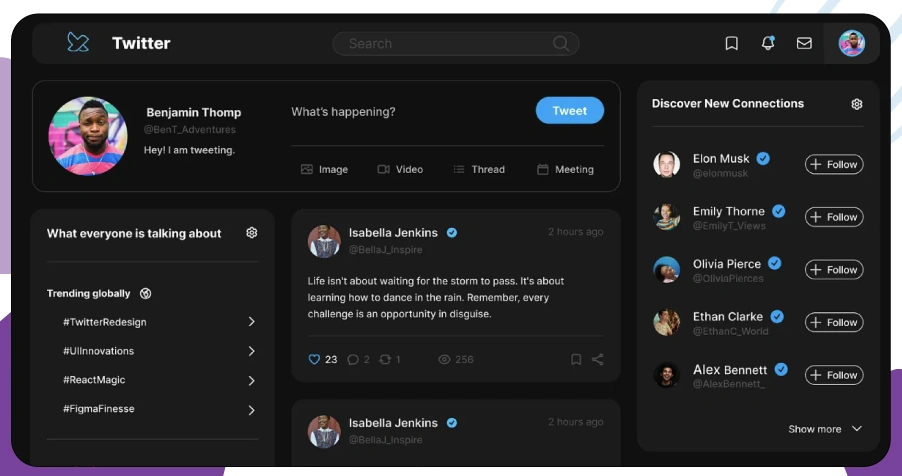Open messages envelope icon

[x=804, y=43]
